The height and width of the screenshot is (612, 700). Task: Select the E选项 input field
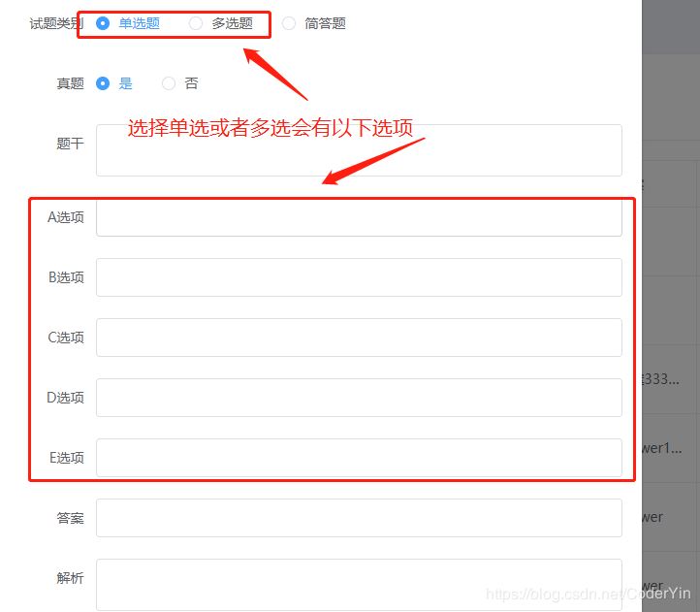(359, 458)
